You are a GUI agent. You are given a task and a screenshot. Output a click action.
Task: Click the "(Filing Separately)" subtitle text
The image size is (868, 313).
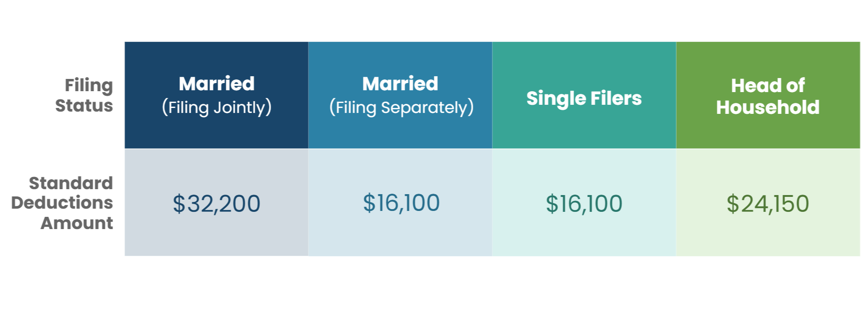pyautogui.click(x=401, y=108)
